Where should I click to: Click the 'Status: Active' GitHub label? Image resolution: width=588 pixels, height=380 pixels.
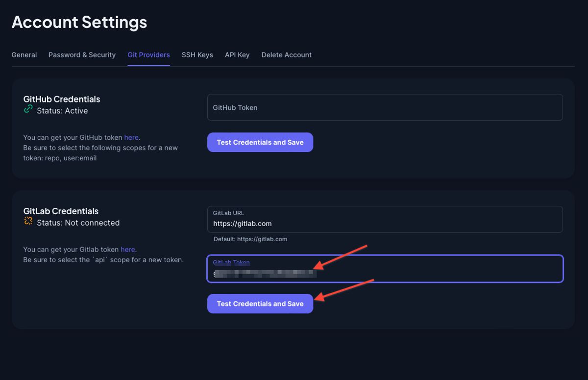point(62,111)
